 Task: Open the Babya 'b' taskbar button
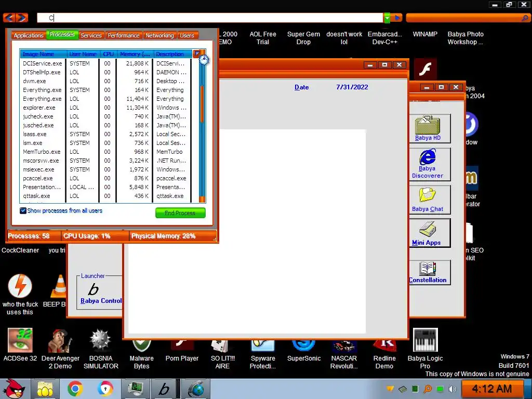(164, 389)
